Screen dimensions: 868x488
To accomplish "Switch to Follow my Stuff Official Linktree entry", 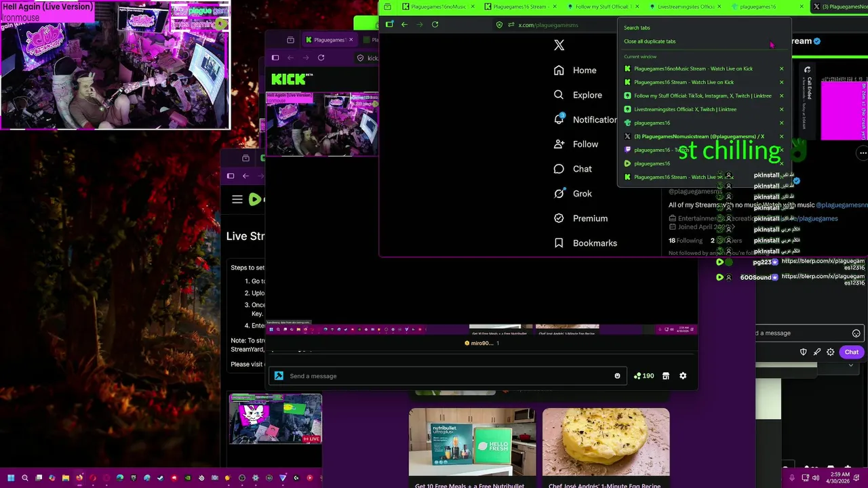I will coord(698,96).
